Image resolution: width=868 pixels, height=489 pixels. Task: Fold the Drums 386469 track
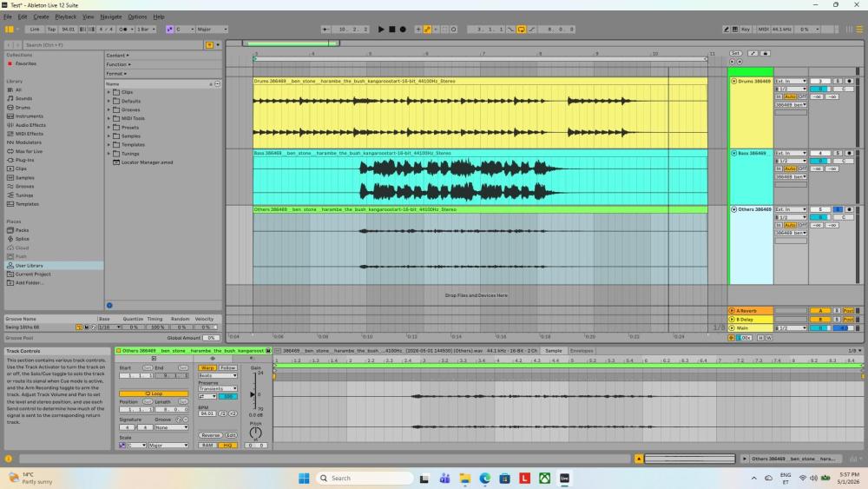tap(733, 81)
